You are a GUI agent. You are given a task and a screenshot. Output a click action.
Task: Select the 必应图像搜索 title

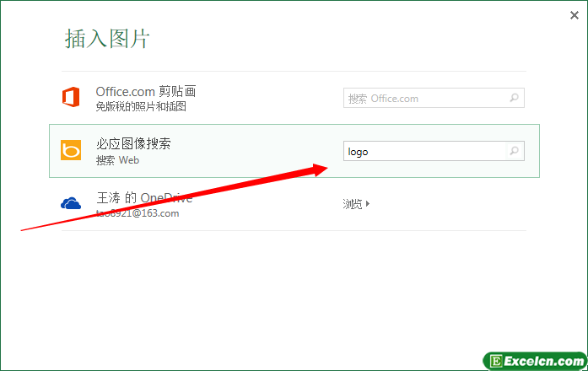133,143
